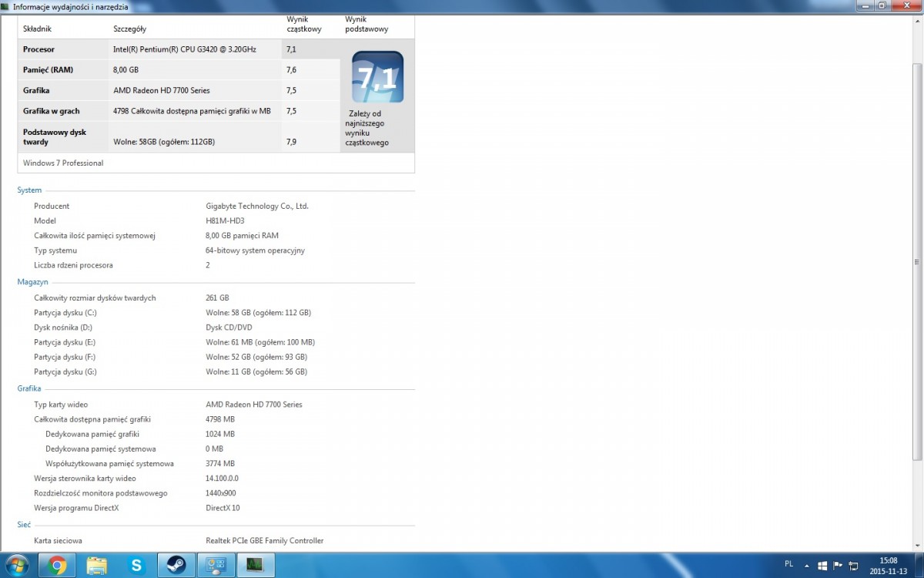Click the 'Wynik podstawowy' column header
The width and height of the screenshot is (924, 578).
[x=367, y=24]
